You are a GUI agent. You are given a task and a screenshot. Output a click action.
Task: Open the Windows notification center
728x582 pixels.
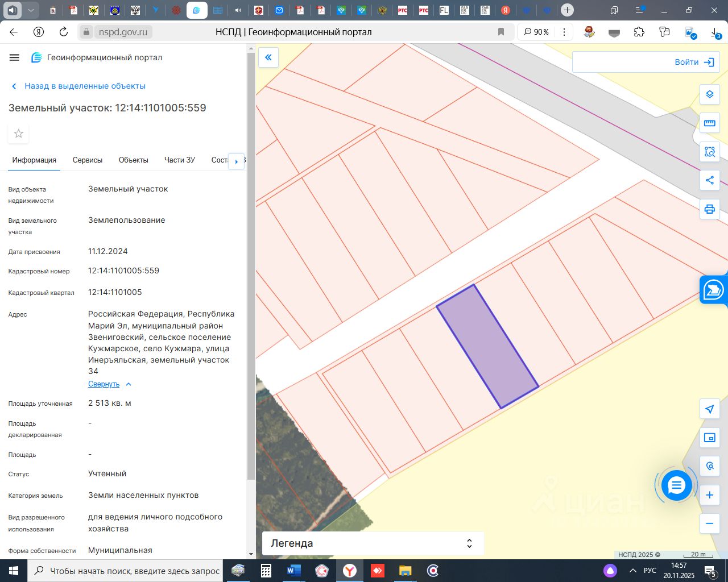[x=710, y=571]
